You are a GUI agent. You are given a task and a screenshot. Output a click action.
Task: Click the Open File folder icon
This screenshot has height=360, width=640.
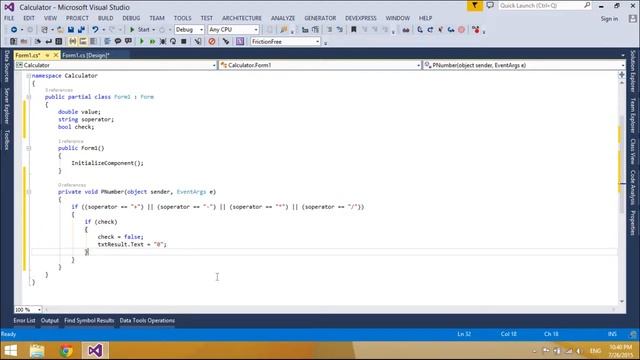[x=60, y=30]
